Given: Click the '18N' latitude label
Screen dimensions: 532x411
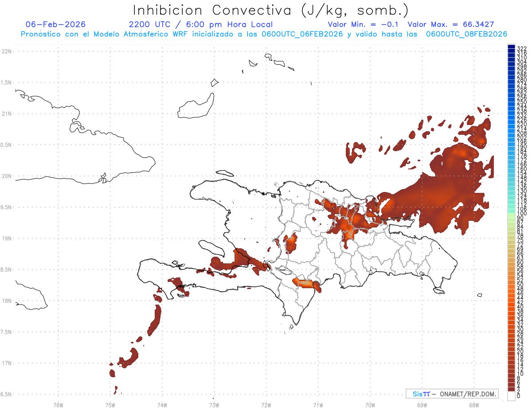Looking at the screenshot, I should pos(7,301).
